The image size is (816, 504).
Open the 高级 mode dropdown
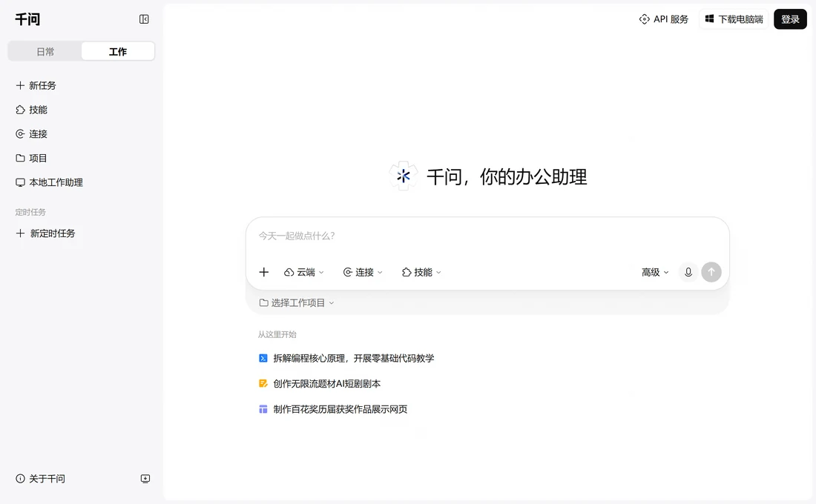point(655,272)
